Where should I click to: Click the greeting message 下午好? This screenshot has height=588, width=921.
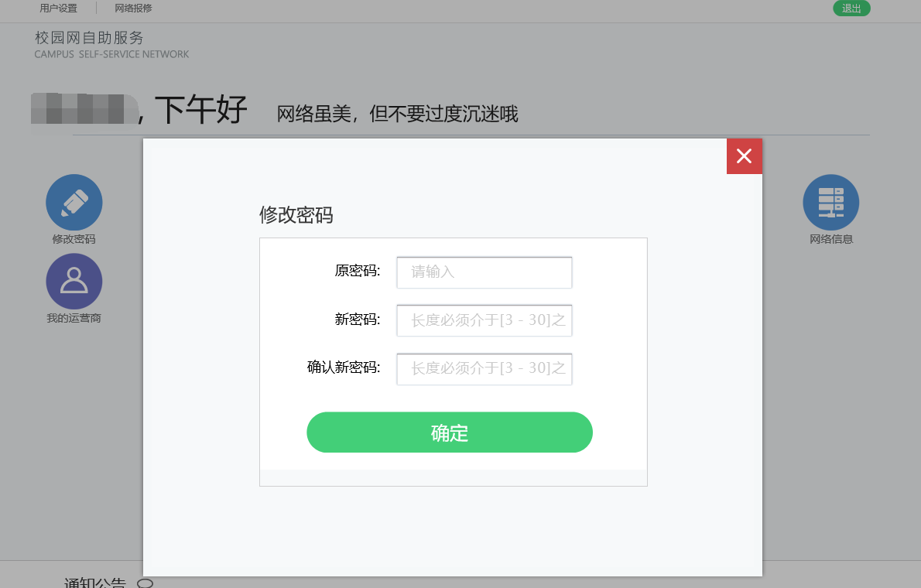point(201,110)
